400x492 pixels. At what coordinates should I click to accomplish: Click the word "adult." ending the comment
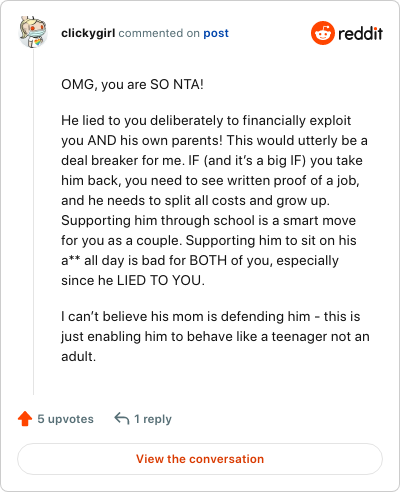coord(79,357)
